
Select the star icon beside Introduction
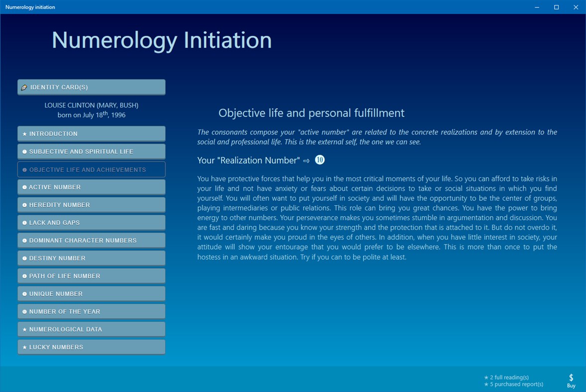[x=24, y=133]
